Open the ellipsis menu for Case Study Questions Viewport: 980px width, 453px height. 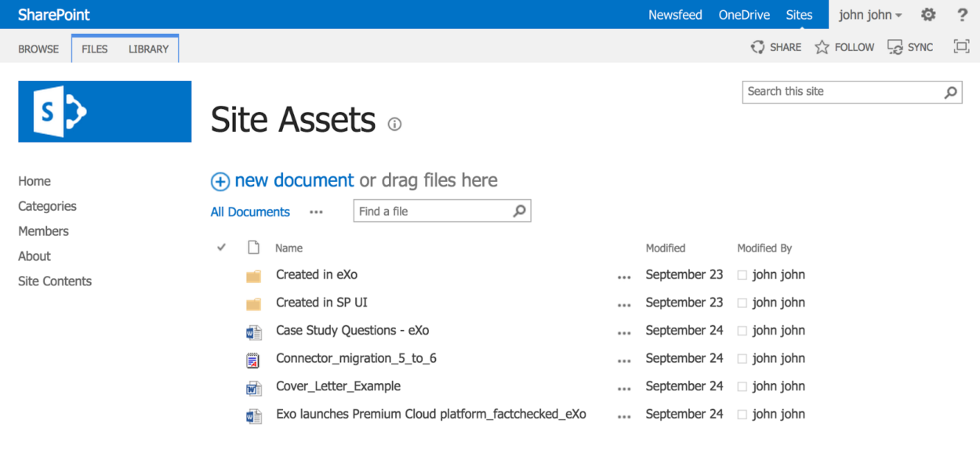[x=624, y=332]
